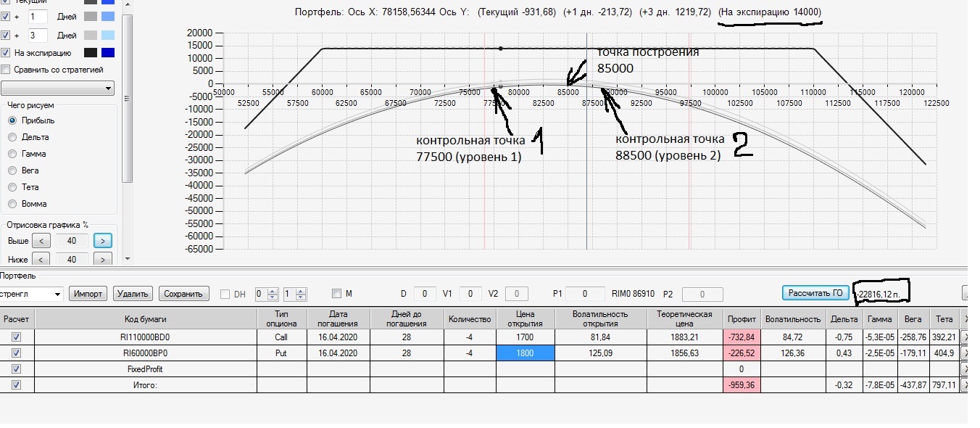Pick the pale blue swatch for +3 days
This screenshot has width=980, height=428.
(108, 36)
